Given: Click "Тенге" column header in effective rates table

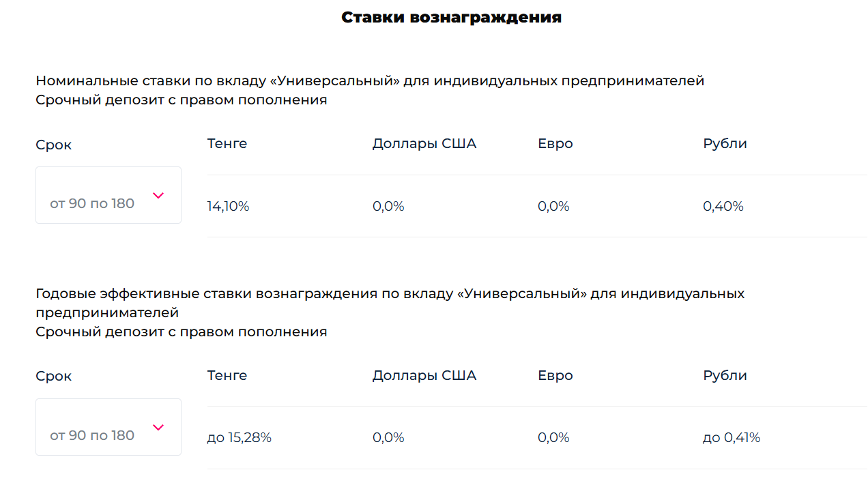Looking at the screenshot, I should [x=227, y=376].
